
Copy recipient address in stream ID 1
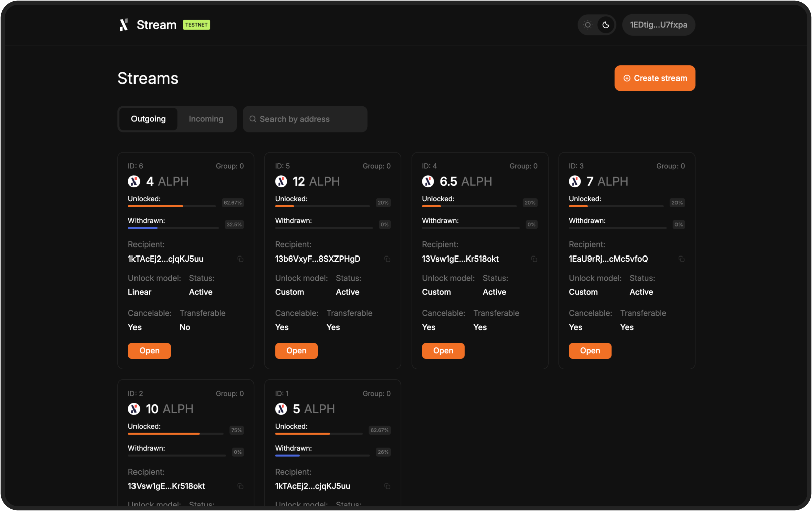tap(387, 486)
